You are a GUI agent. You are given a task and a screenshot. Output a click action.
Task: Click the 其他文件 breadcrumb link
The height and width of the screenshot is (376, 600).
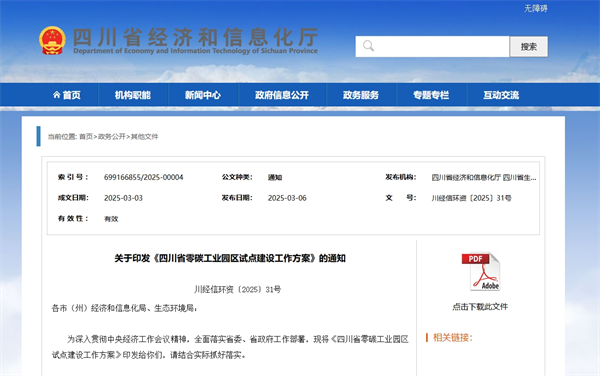coord(145,137)
